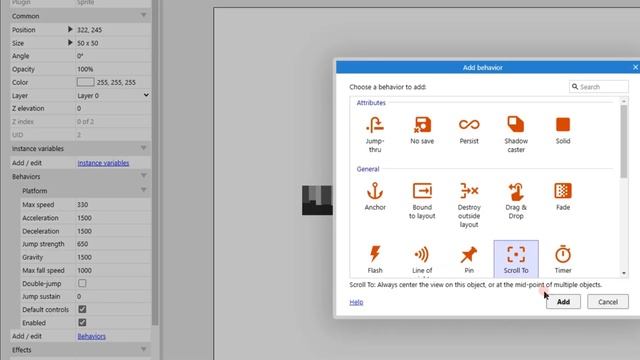This screenshot has width=640, height=360.
Task: Collapse the Instance variables section
Action: [x=143, y=148]
